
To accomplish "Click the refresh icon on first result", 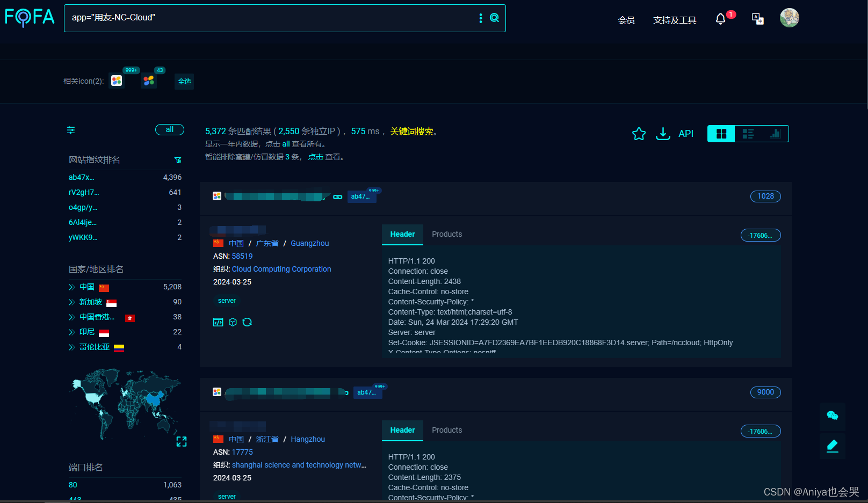I will point(247,322).
